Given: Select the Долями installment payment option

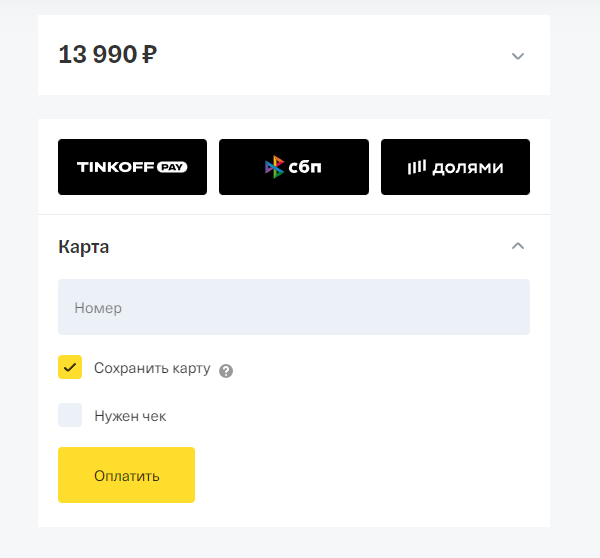Looking at the screenshot, I should click(455, 167).
